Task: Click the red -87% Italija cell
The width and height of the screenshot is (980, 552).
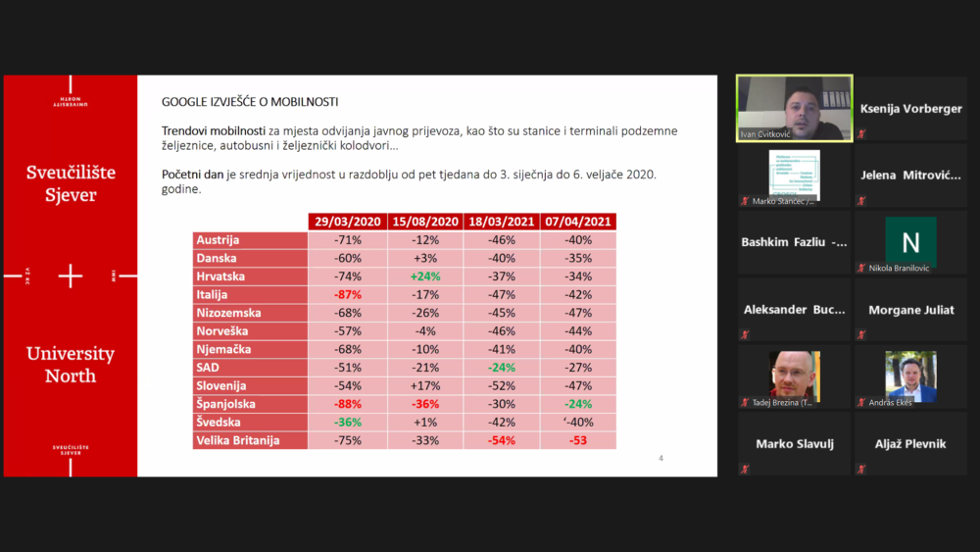Action: (348, 294)
